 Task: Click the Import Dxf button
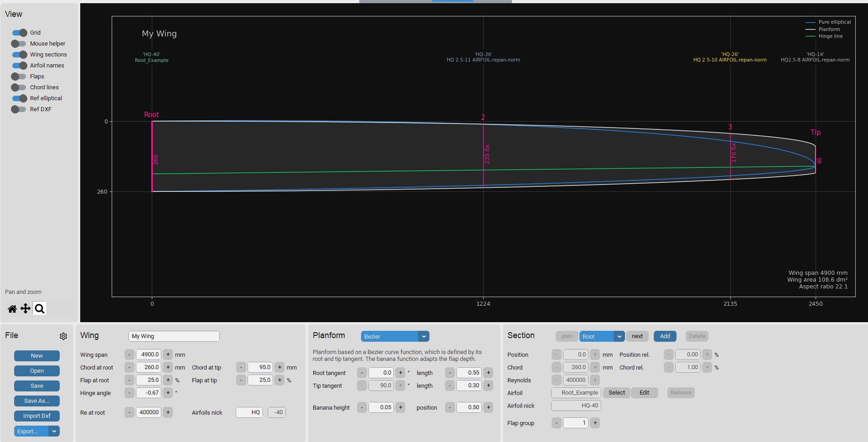[37, 416]
